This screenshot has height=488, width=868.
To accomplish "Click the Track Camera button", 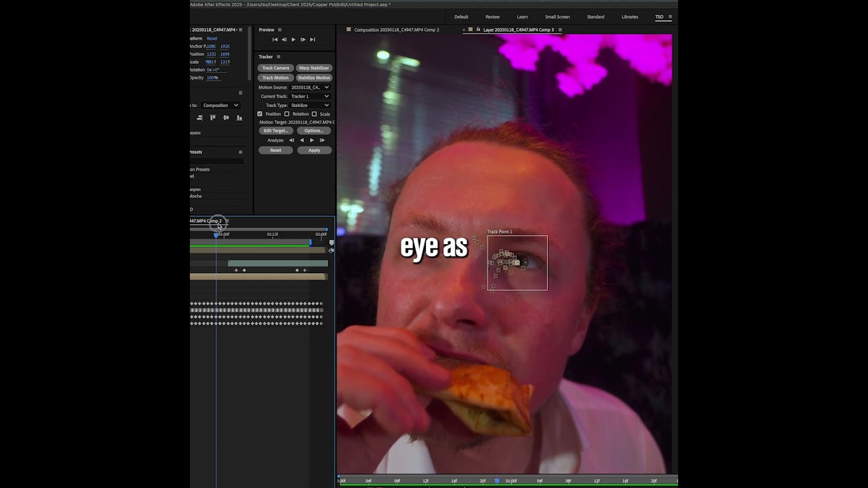I will pos(275,68).
